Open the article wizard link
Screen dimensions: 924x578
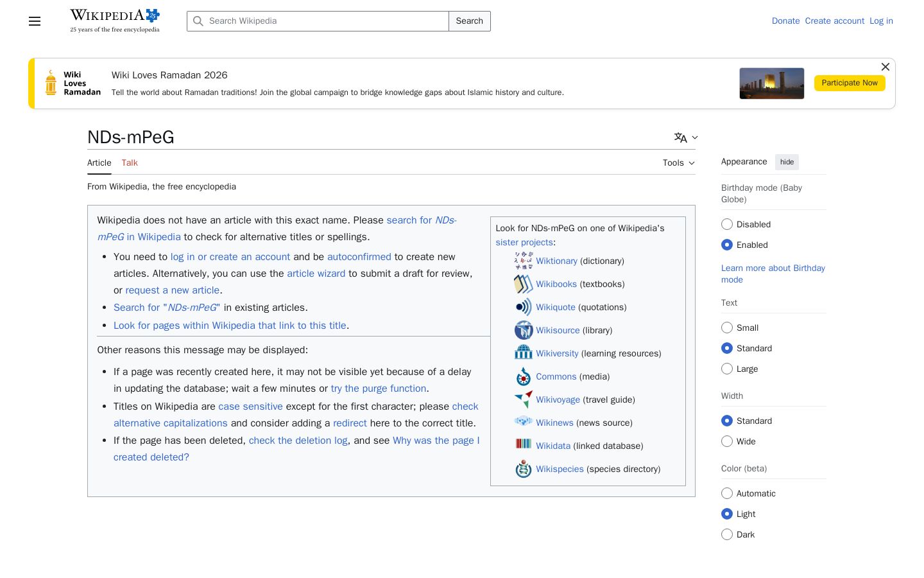[316, 274]
